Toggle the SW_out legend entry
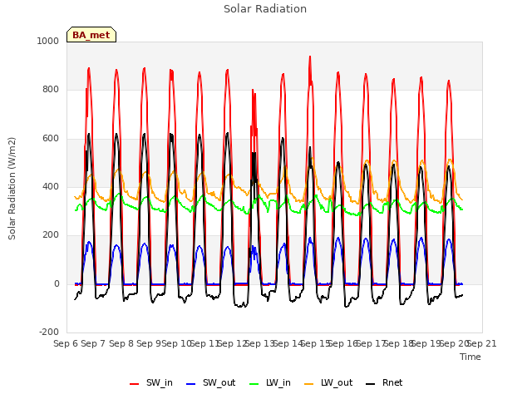Viewport: 532px width, 399px height. [210, 383]
